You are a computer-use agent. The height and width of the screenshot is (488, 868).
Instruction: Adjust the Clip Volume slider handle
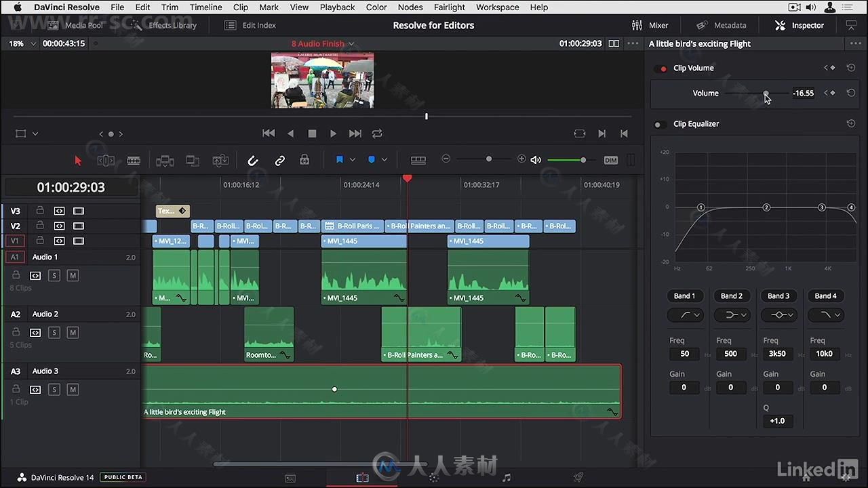[x=766, y=94]
